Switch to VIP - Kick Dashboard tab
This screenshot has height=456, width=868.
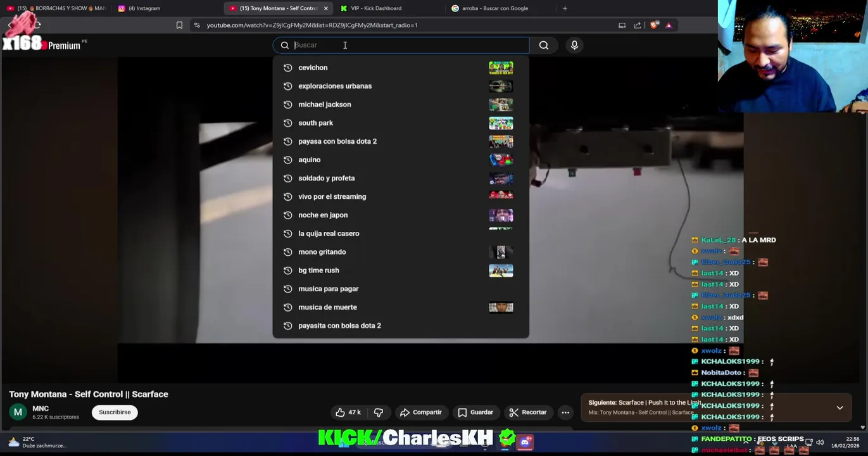point(376,8)
